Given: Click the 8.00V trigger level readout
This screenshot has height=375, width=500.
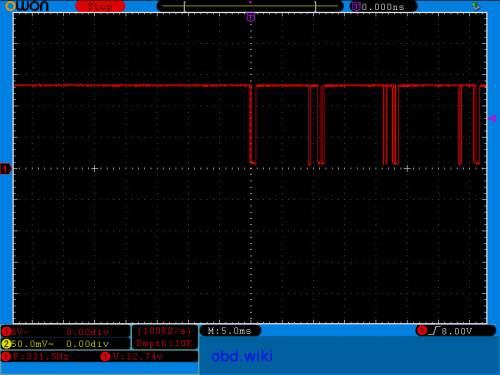Looking at the screenshot, I should click(457, 331).
